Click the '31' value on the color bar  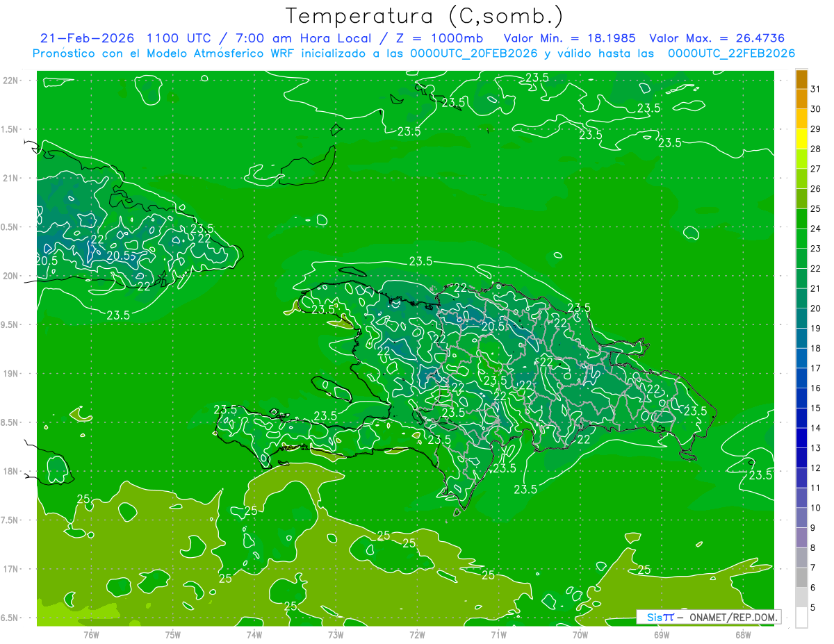815,89
